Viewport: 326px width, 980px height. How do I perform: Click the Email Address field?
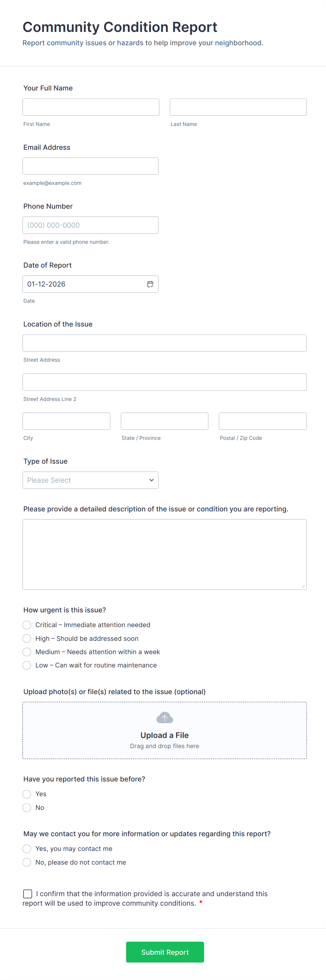pos(90,166)
